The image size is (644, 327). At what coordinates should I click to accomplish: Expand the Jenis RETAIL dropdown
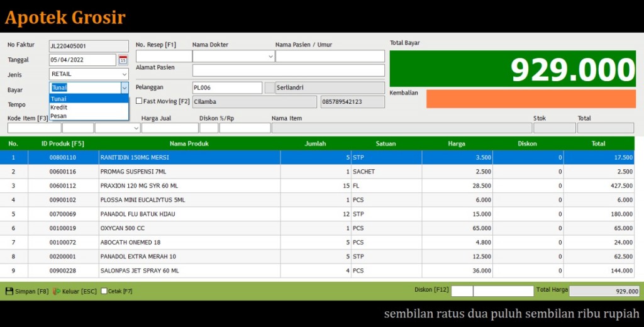tap(124, 74)
